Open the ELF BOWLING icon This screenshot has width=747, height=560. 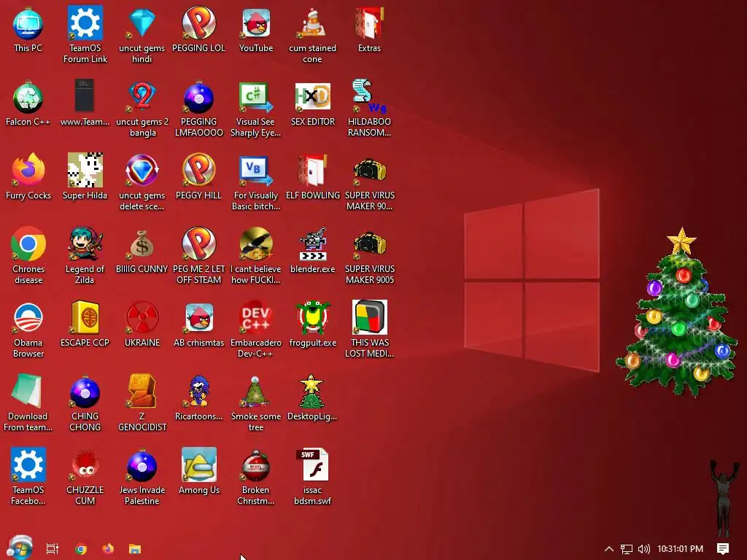(x=312, y=176)
